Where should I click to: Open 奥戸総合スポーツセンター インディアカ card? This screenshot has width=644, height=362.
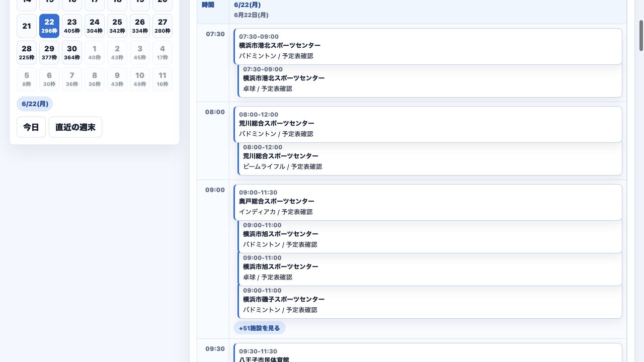(x=428, y=202)
